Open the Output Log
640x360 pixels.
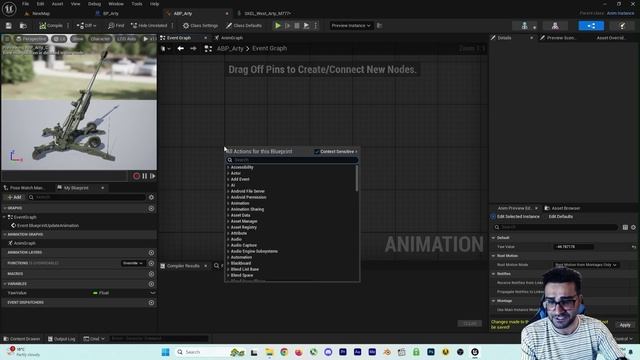(62, 339)
